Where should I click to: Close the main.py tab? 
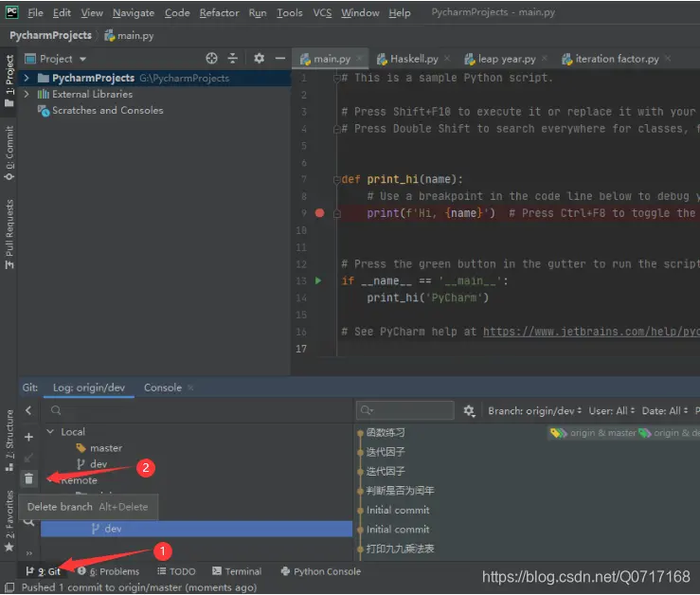359,59
